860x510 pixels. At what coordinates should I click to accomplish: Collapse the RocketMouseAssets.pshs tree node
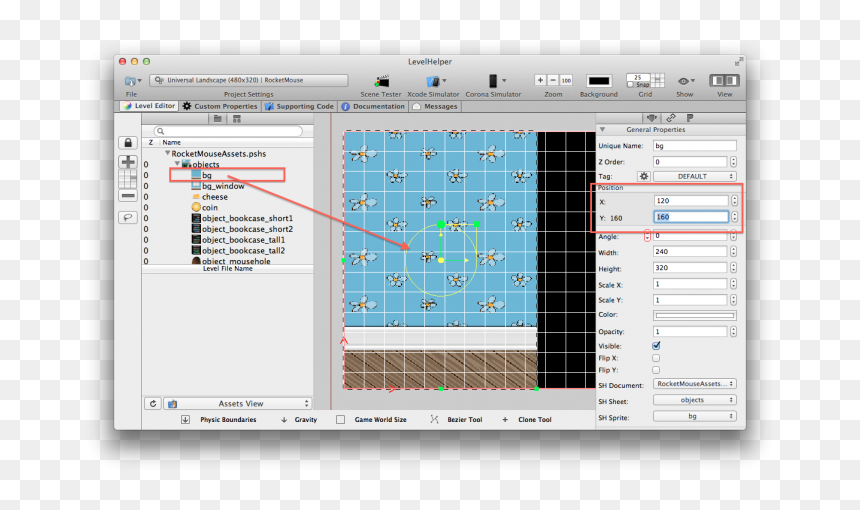tap(167, 154)
